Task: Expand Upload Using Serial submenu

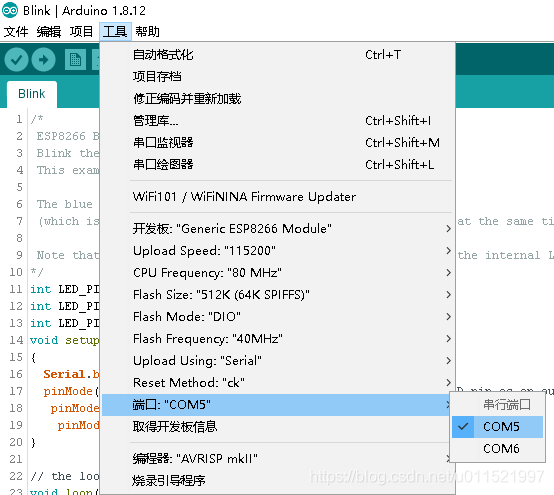Action: (x=278, y=361)
